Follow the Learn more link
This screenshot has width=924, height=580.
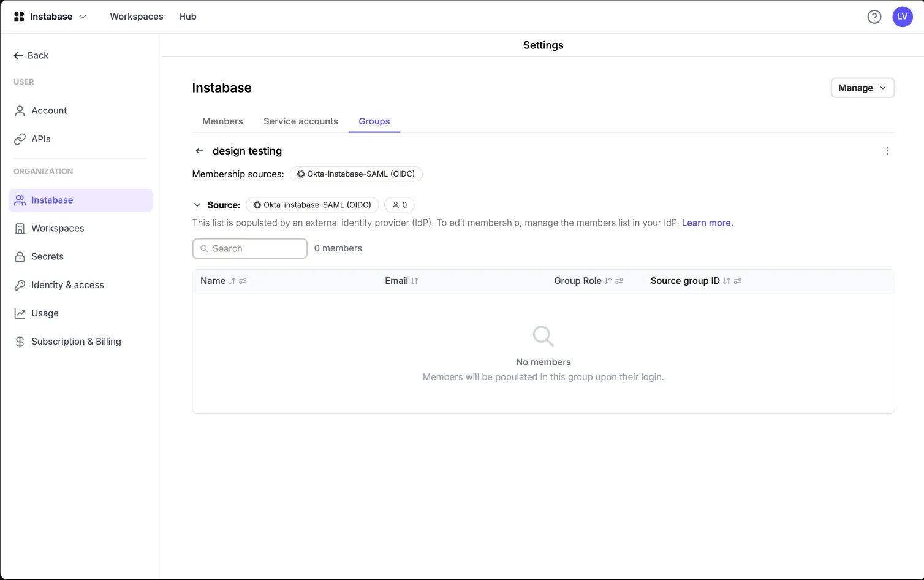(x=708, y=223)
